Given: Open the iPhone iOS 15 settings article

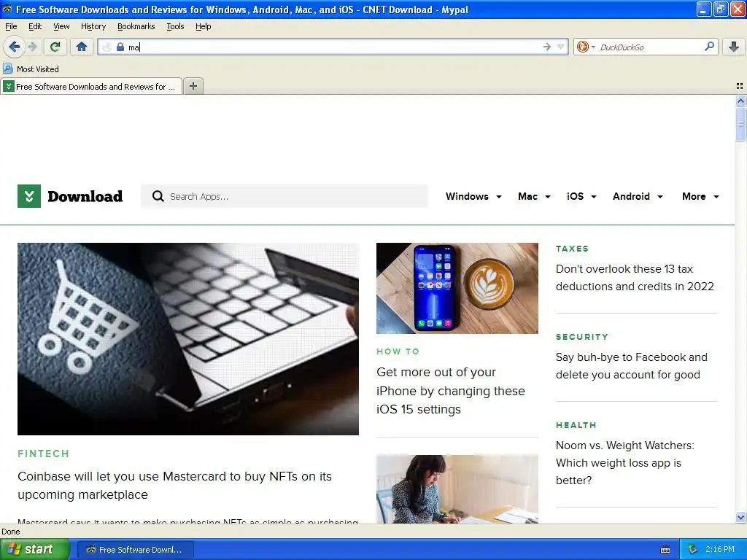Looking at the screenshot, I should (x=451, y=391).
